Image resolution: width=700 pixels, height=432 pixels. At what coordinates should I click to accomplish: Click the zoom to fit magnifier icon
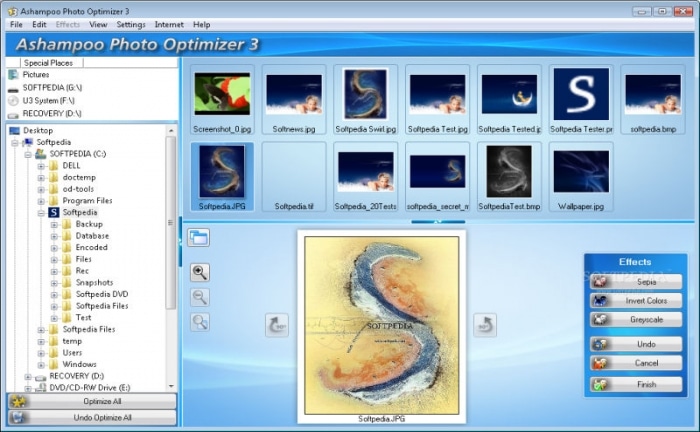[200, 322]
